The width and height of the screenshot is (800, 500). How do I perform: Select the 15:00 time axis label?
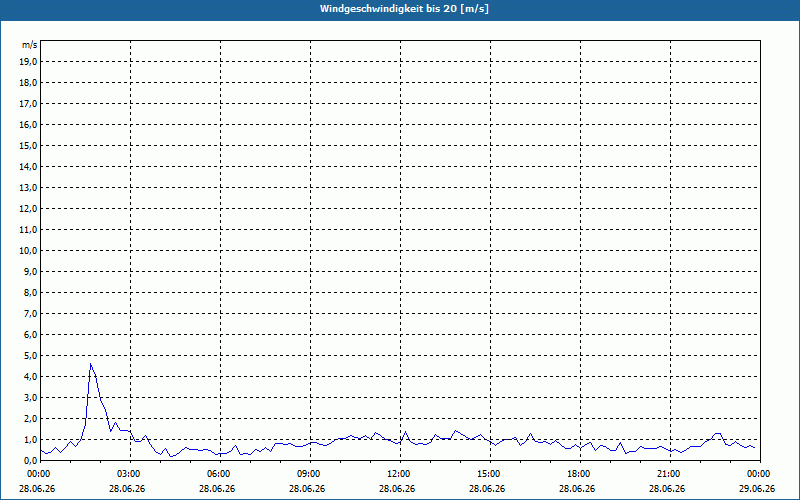tap(490, 474)
